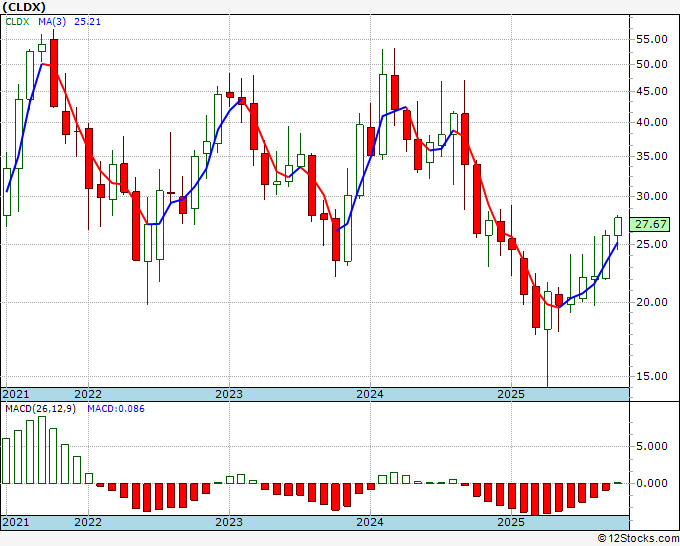Viewport: 680px width, 546px height.
Task: Select 2023 on the MACD panel timeline
Action: [229, 522]
